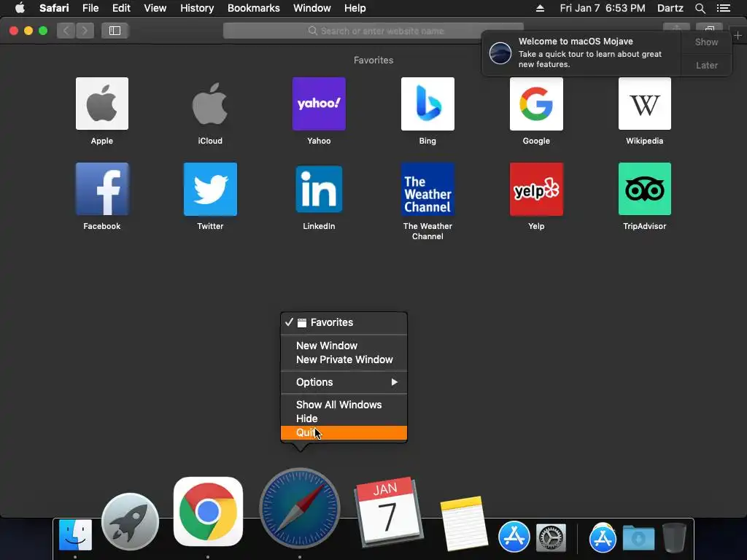The image size is (747, 560).
Task: Focus the search or website address field
Action: click(373, 31)
